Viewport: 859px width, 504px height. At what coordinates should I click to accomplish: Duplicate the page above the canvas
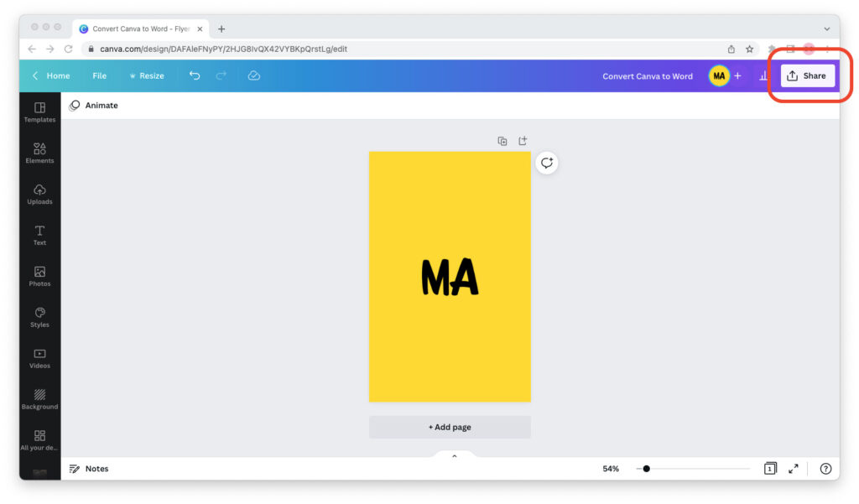502,142
